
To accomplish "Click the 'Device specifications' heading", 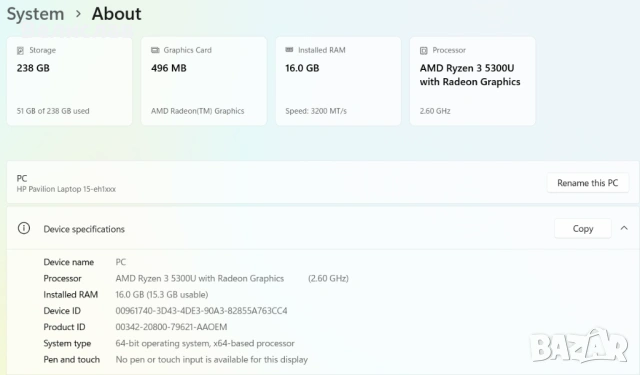I will [84, 229].
